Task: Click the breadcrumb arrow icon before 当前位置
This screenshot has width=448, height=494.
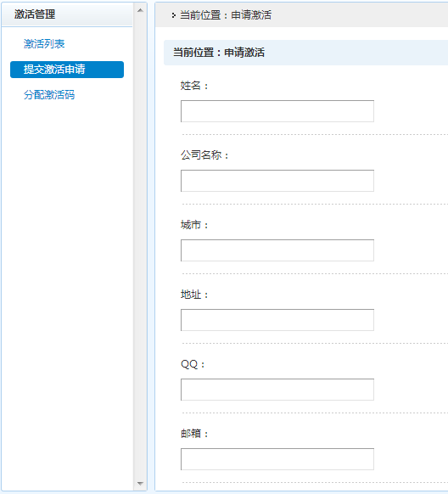Action: (x=173, y=15)
